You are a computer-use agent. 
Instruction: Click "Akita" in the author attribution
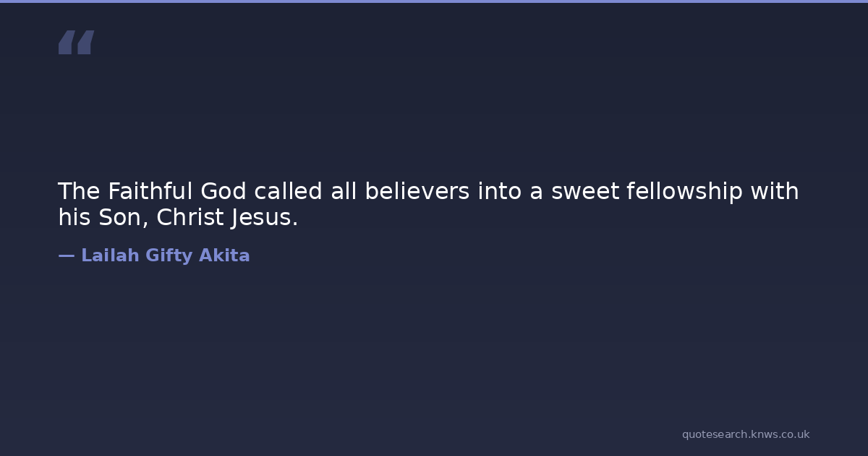point(224,256)
